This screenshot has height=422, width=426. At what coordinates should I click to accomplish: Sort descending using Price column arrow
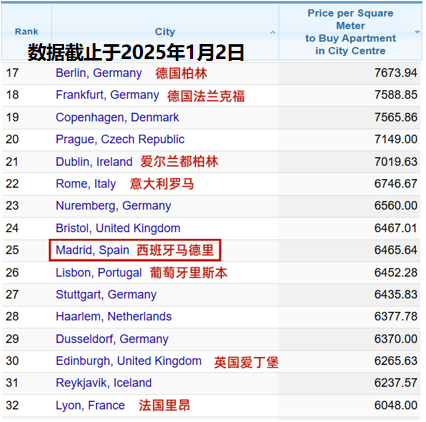point(417,32)
